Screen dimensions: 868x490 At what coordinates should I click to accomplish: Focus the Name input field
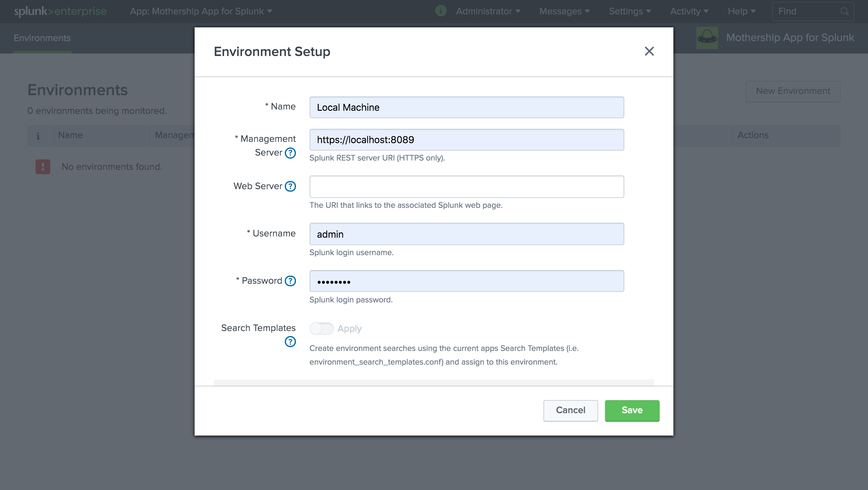coord(467,107)
